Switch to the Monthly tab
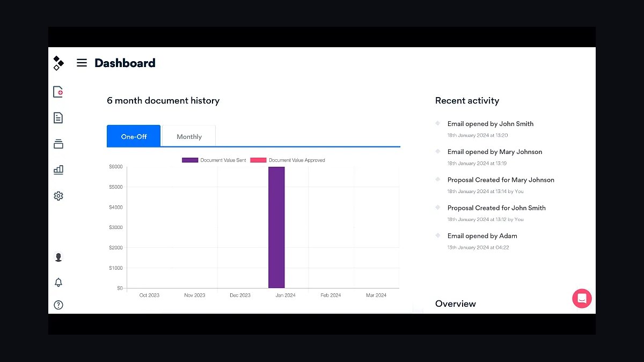The width and height of the screenshot is (644, 362). [x=189, y=136]
